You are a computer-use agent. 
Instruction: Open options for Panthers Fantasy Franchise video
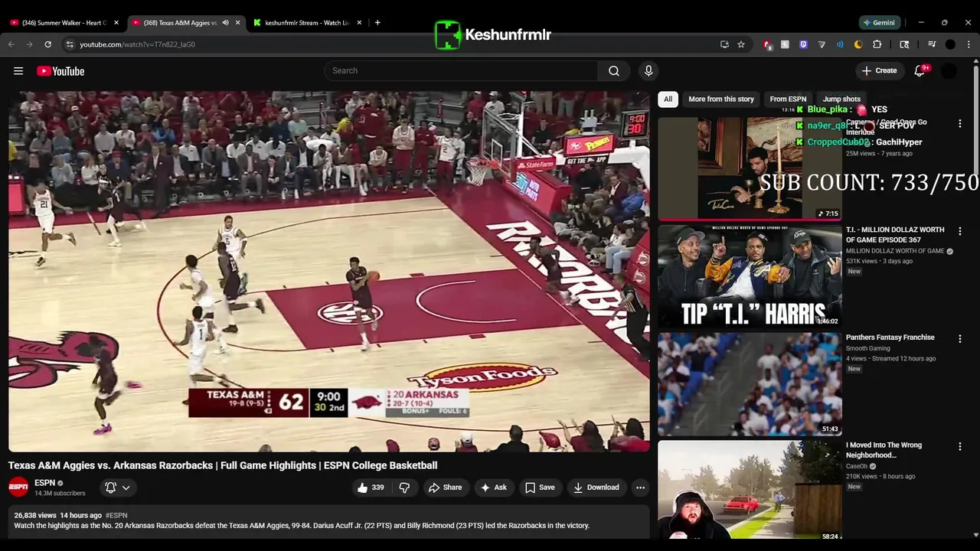(x=960, y=338)
